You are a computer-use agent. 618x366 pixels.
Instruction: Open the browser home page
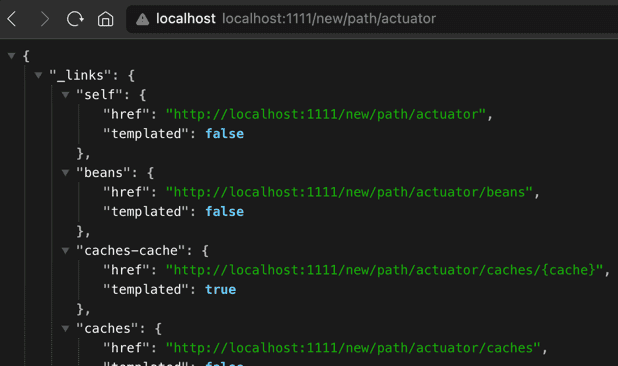click(x=105, y=19)
